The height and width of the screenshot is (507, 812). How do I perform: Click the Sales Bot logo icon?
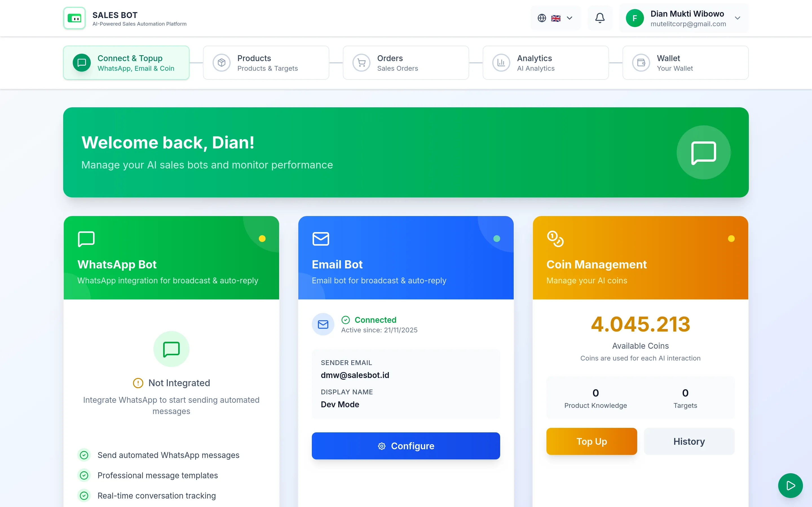(74, 18)
